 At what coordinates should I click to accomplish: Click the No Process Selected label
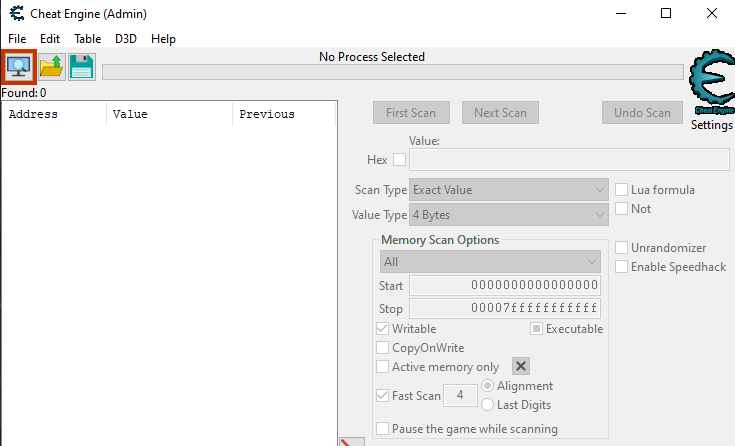(372, 57)
